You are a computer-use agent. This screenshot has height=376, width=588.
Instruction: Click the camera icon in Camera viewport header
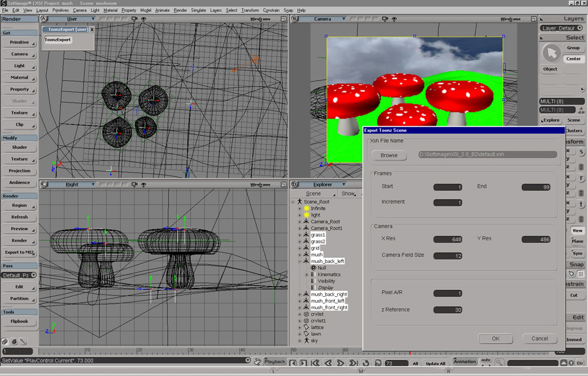385,19
